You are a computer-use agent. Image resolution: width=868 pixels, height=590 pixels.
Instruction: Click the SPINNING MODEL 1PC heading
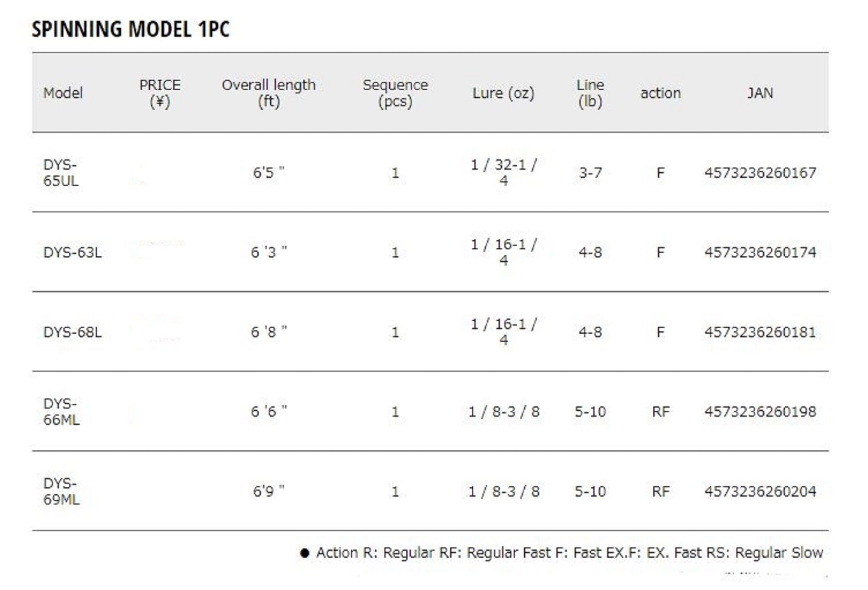130,30
